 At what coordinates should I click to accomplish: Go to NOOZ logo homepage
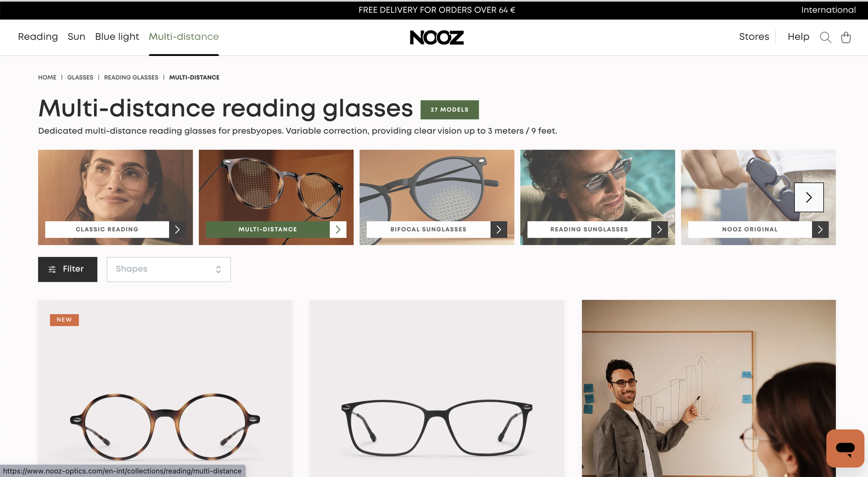(437, 37)
